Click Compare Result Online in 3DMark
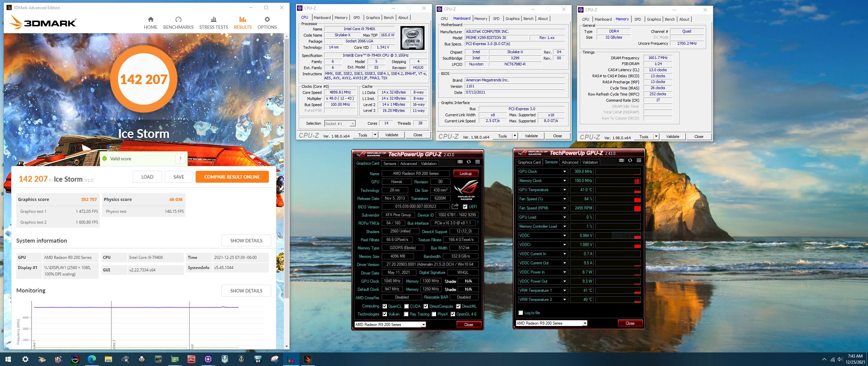This screenshot has height=366, width=868. [x=232, y=177]
